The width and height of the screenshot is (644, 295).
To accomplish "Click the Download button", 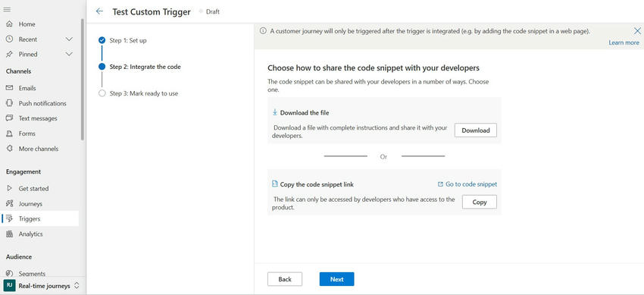I will (x=476, y=130).
